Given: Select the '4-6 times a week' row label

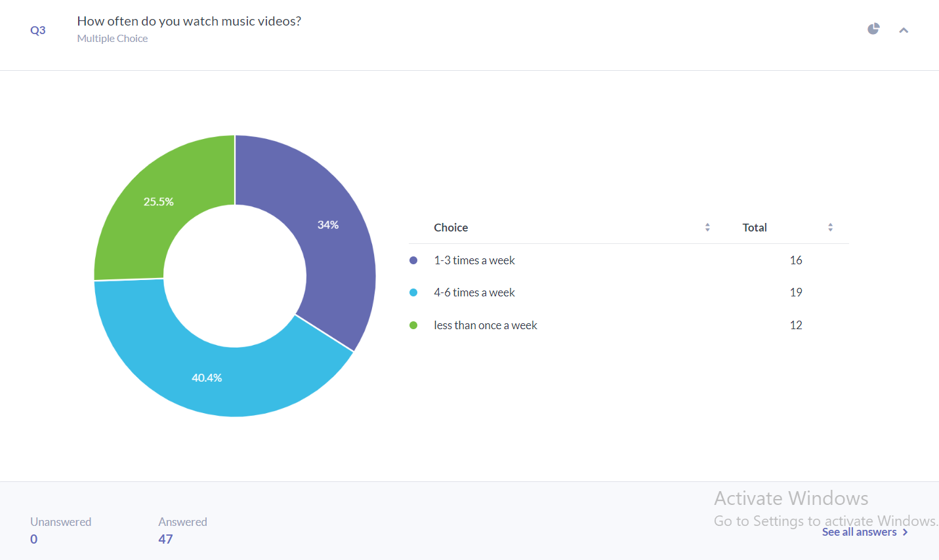Looking at the screenshot, I should point(474,292).
